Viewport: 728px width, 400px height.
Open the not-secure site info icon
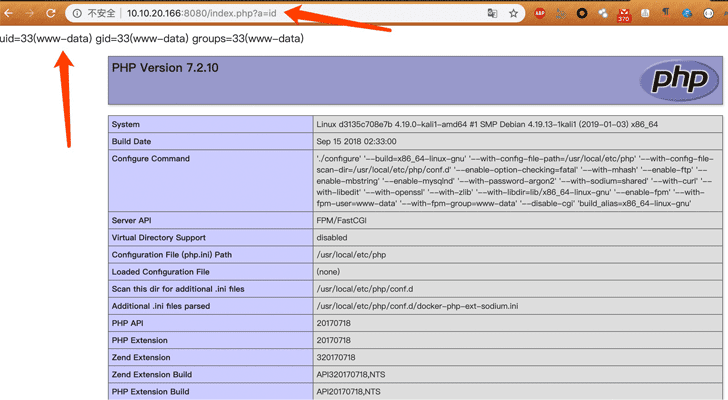[x=77, y=14]
